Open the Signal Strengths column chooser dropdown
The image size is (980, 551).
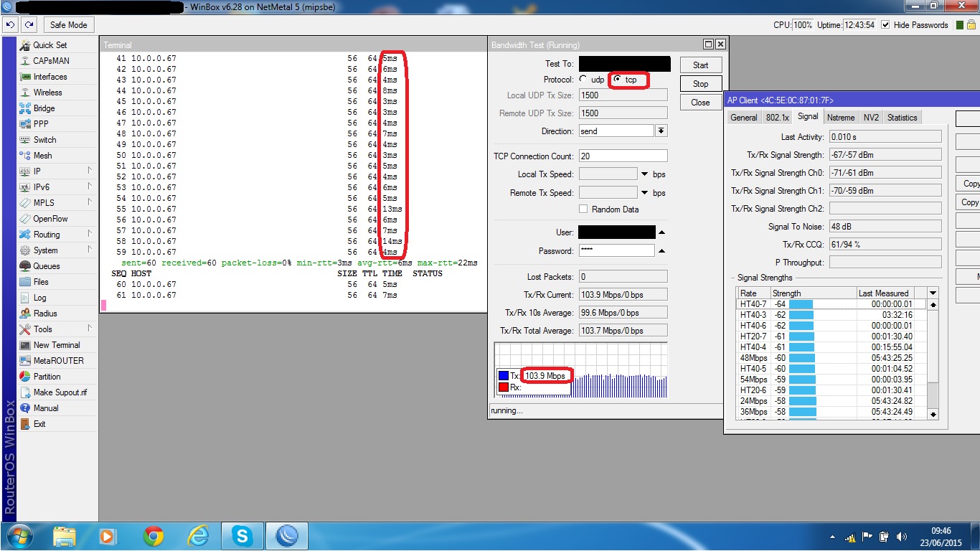933,293
